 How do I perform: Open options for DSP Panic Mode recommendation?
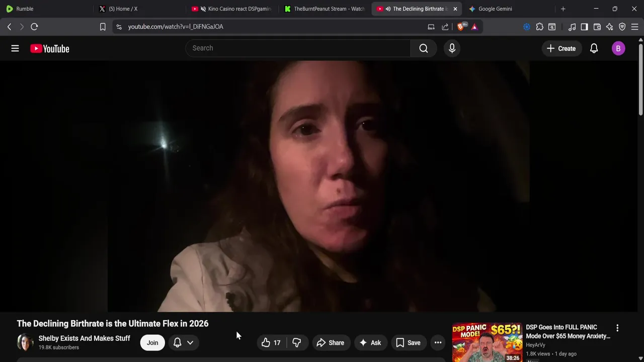[617, 328]
